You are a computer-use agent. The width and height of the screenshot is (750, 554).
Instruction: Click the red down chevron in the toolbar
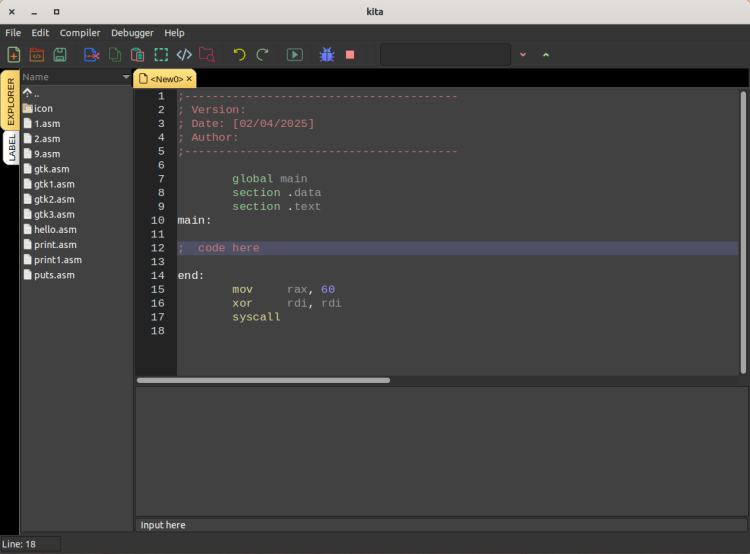pos(523,55)
